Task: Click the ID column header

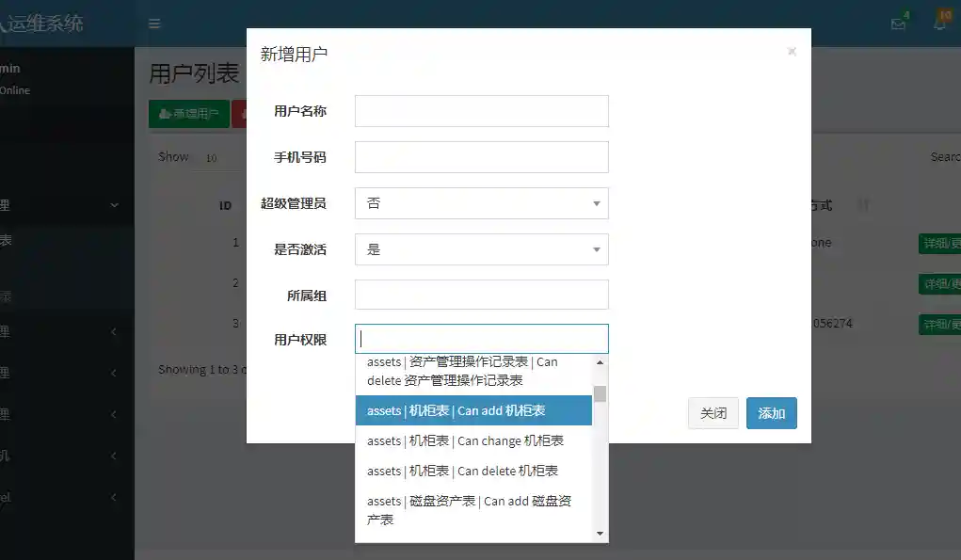Action: [226, 206]
